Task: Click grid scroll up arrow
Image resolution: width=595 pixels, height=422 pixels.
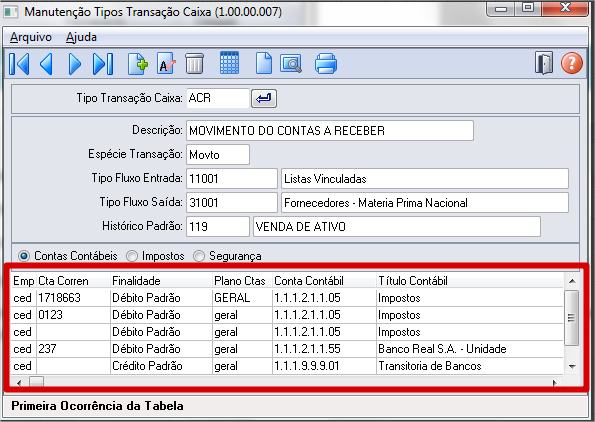Action: (x=572, y=281)
